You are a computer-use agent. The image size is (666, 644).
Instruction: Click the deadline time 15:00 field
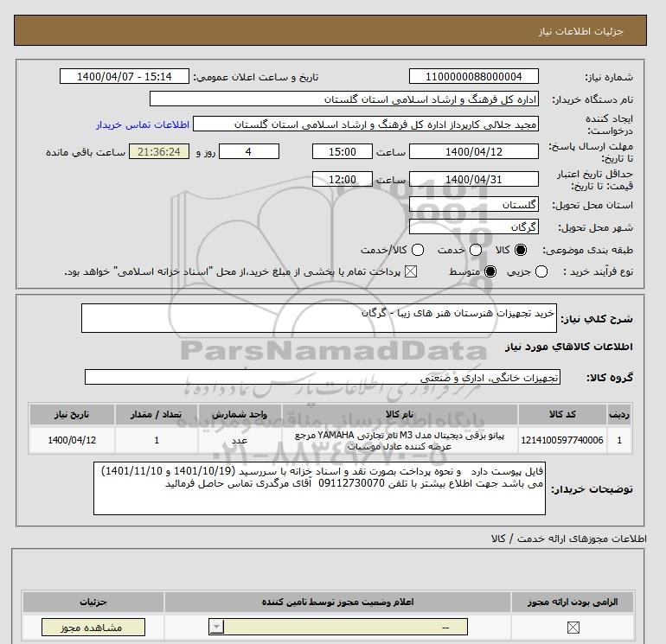[x=343, y=151]
